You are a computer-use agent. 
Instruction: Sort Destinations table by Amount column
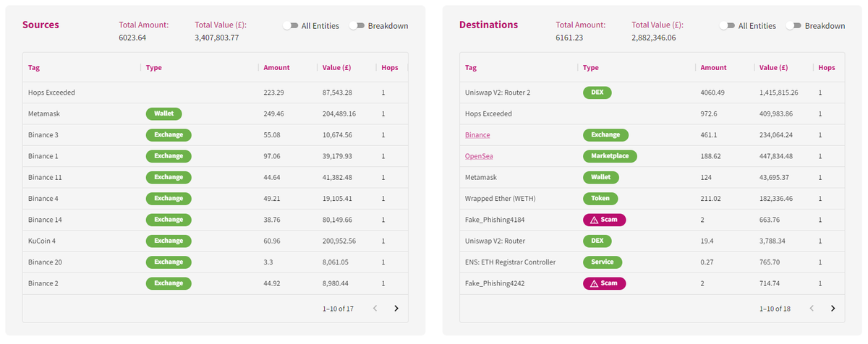(x=713, y=67)
